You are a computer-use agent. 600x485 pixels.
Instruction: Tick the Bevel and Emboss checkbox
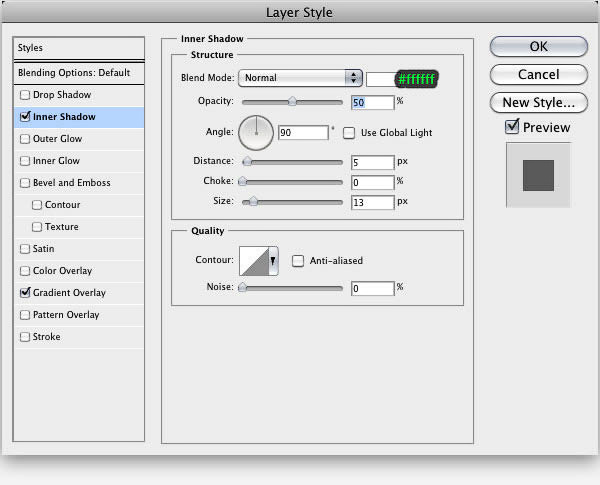coord(25,183)
